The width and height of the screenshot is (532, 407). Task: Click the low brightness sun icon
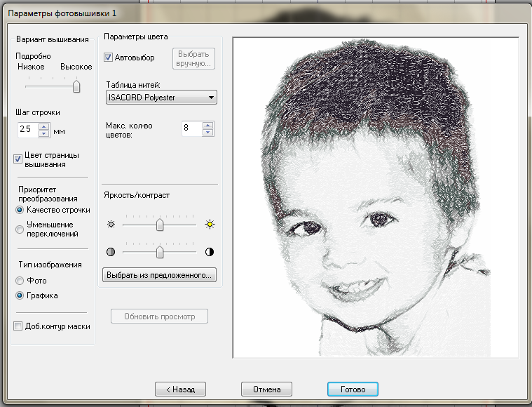(x=110, y=225)
